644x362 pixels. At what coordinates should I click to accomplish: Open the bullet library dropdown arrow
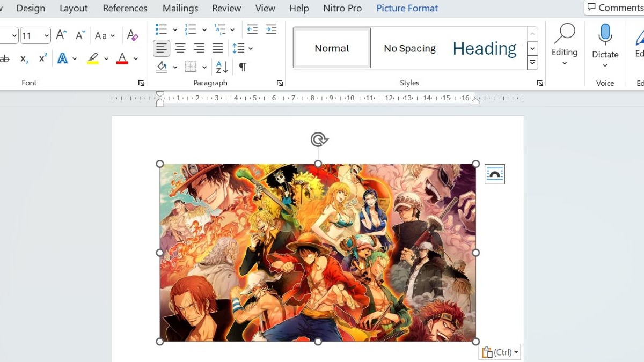[x=175, y=29]
